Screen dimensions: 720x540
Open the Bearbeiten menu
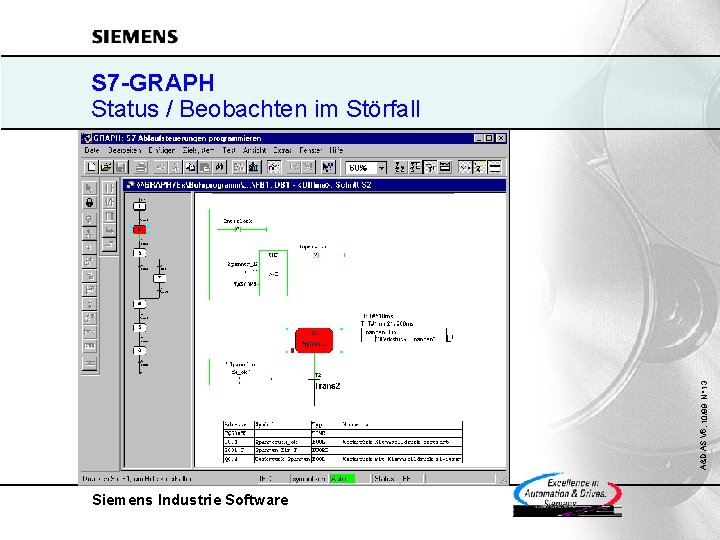124,150
